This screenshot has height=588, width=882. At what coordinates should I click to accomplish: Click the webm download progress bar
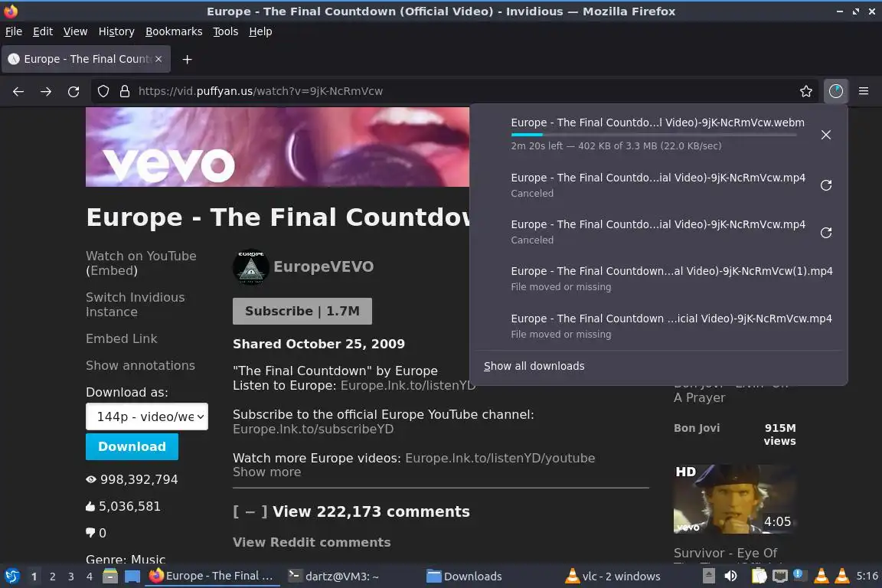pos(654,135)
